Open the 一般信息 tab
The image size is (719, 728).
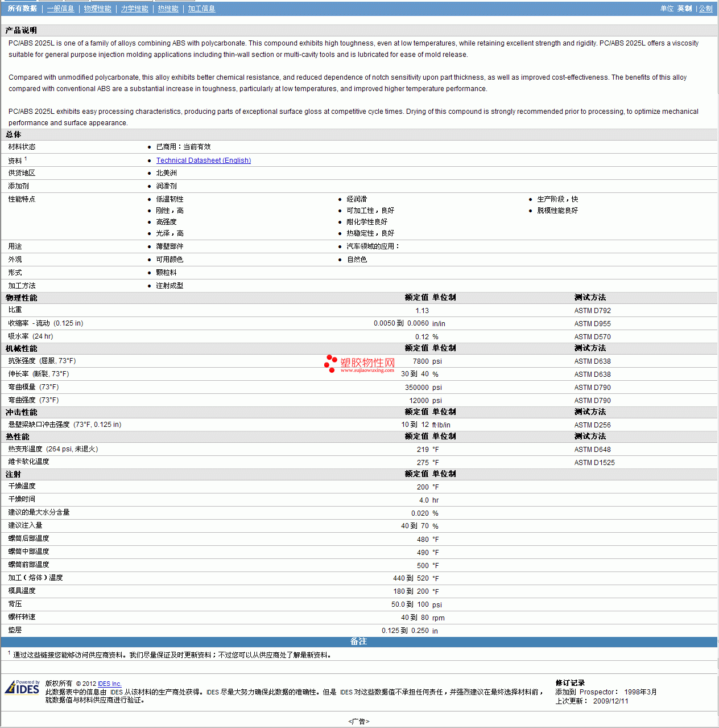coord(60,9)
